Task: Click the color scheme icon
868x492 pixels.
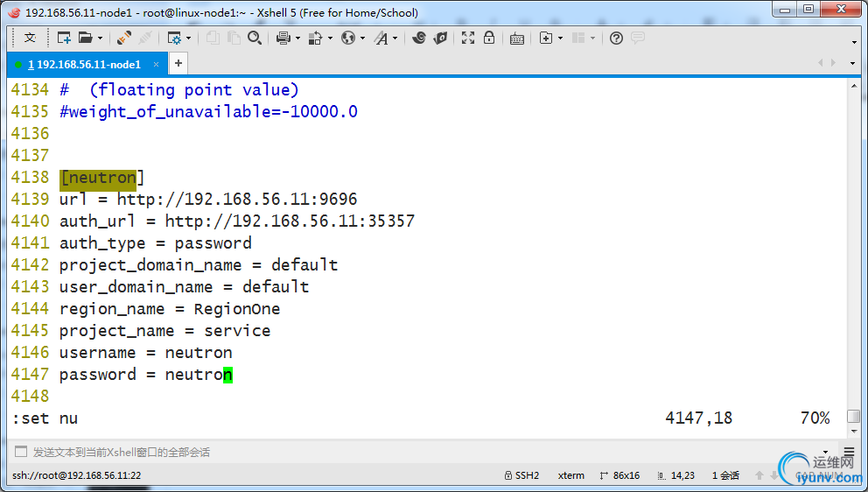Action: point(316,38)
